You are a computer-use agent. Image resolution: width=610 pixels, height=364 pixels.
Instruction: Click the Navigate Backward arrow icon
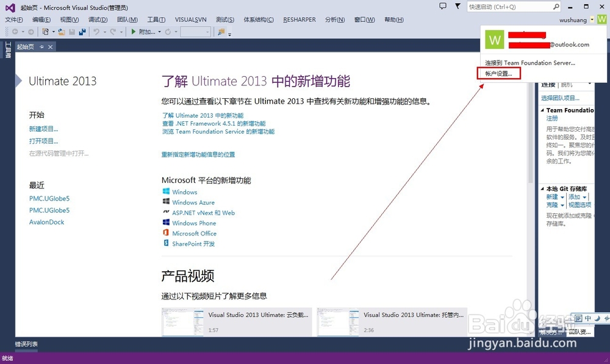point(15,32)
